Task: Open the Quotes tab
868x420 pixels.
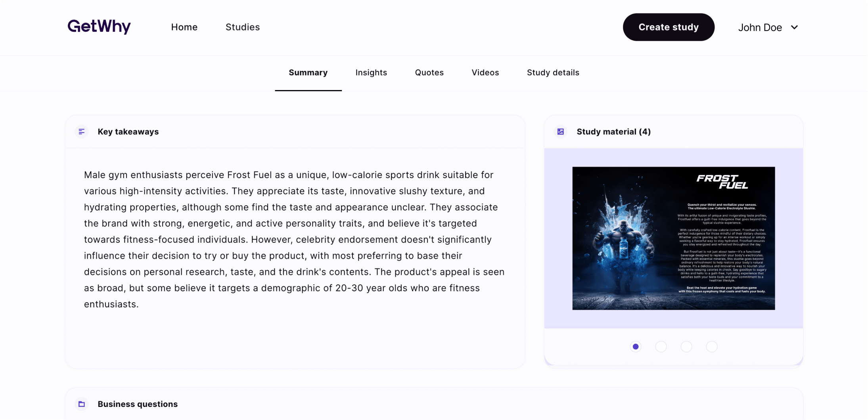Action: point(429,73)
